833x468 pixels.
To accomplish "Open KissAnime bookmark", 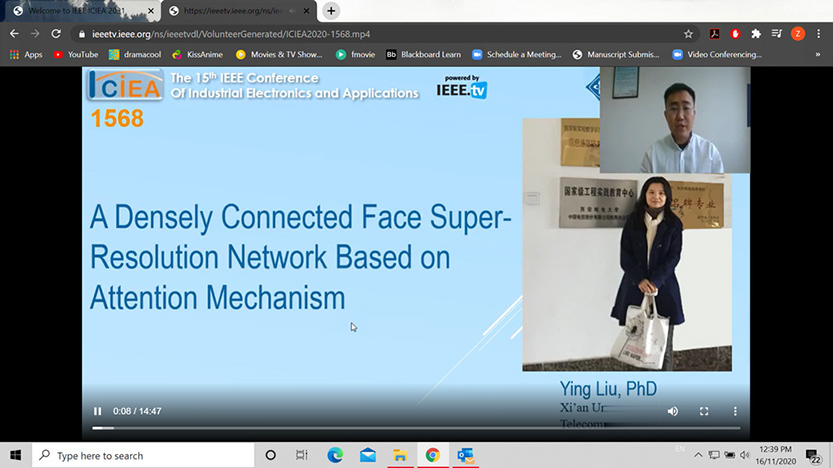I will click(x=198, y=54).
